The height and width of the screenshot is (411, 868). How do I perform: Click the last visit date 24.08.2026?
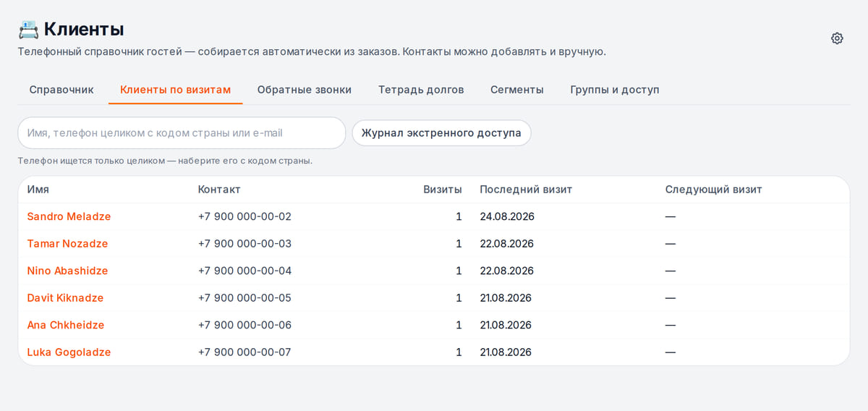coord(507,216)
